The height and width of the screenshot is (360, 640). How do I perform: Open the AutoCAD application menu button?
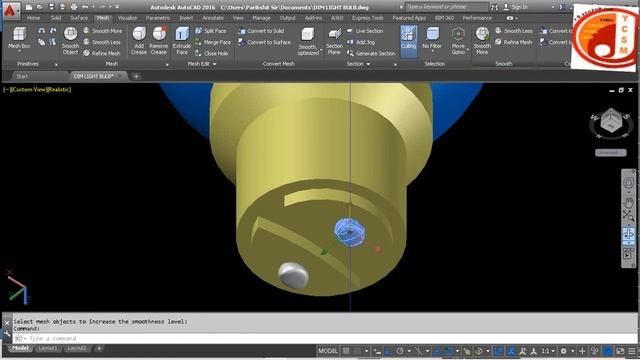click(x=10, y=10)
